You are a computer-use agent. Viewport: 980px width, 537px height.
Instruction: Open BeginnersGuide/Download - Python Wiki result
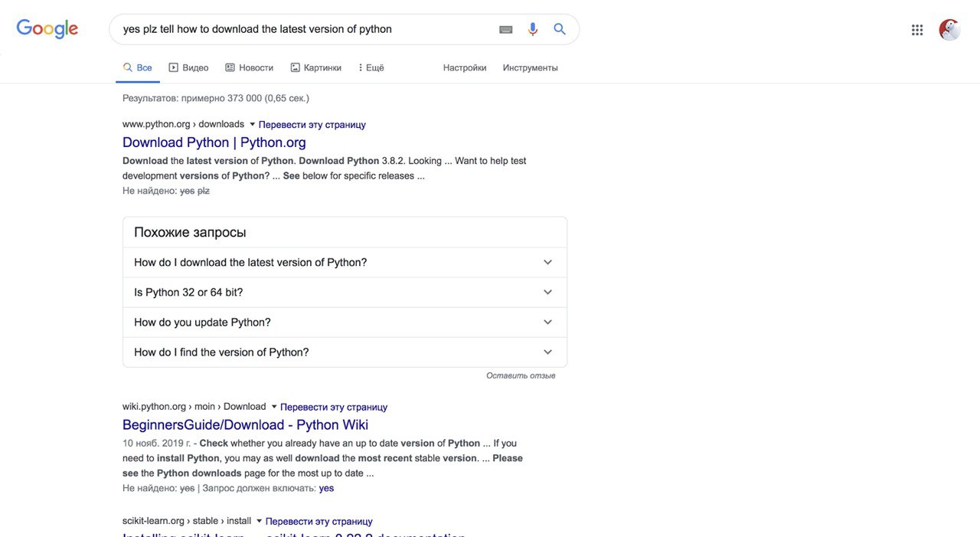point(245,425)
